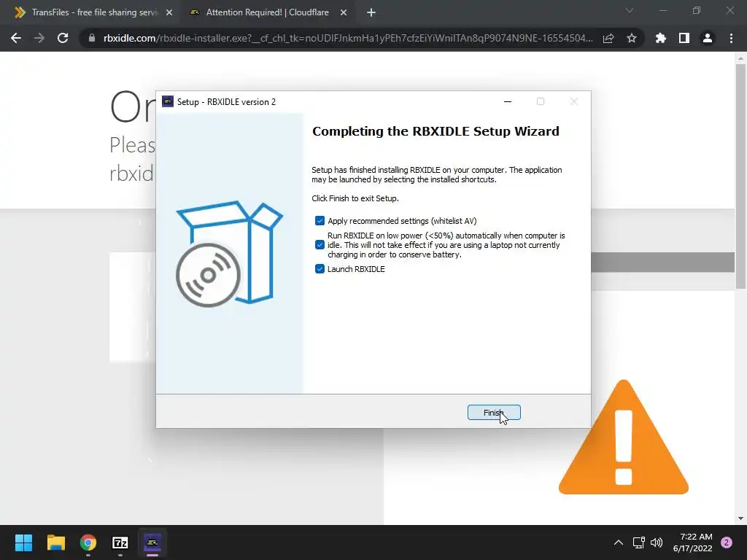Switch to Attention Required Cloudflare tab
Image resolution: width=747 pixels, height=560 pixels.
267,12
